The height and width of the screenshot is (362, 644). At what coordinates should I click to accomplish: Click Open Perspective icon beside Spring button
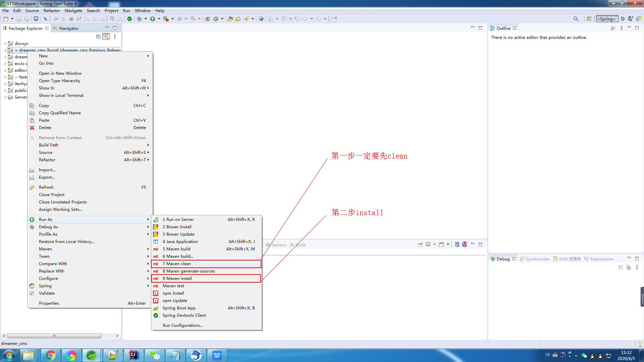[x=589, y=19]
